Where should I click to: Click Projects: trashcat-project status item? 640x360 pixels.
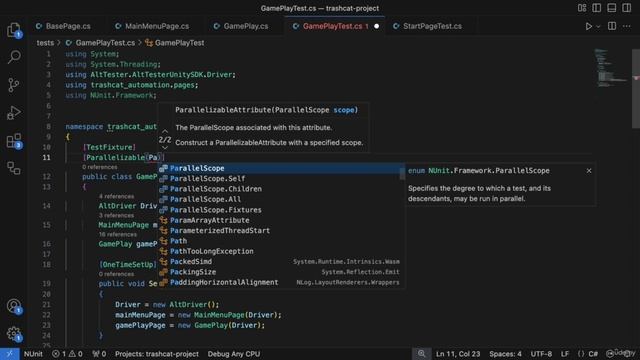tap(157, 354)
